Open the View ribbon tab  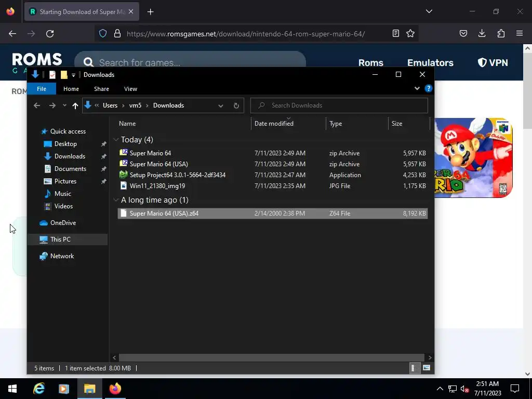click(x=130, y=89)
